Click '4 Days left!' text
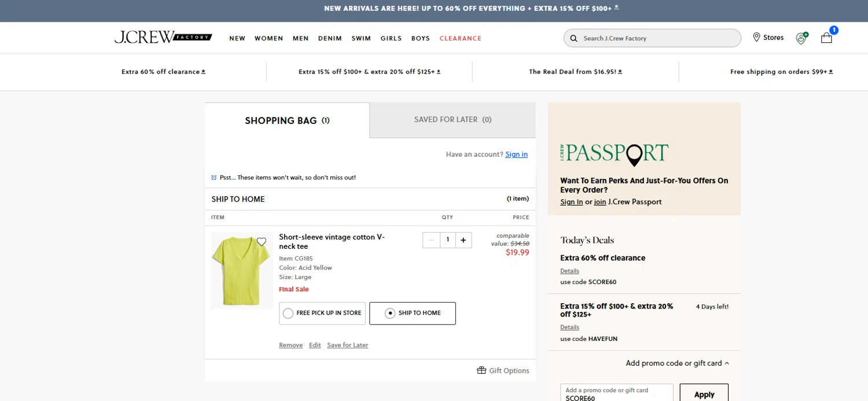This screenshot has height=401, width=868. (x=712, y=307)
